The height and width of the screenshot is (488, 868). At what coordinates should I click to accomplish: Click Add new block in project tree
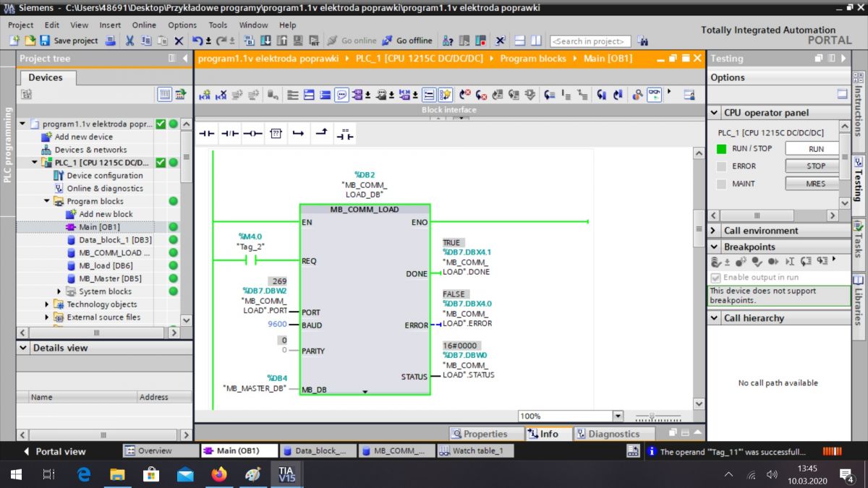pyautogui.click(x=106, y=214)
